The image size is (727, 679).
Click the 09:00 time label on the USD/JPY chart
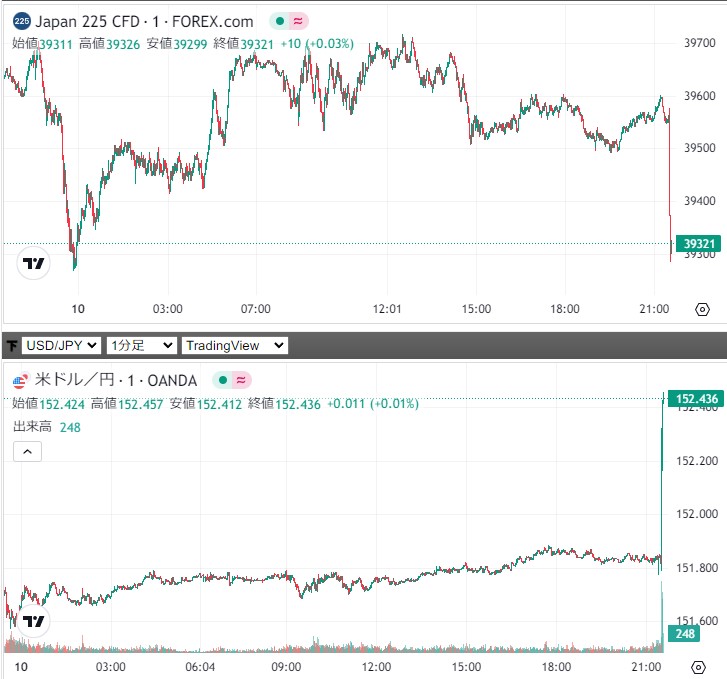[x=286, y=667]
